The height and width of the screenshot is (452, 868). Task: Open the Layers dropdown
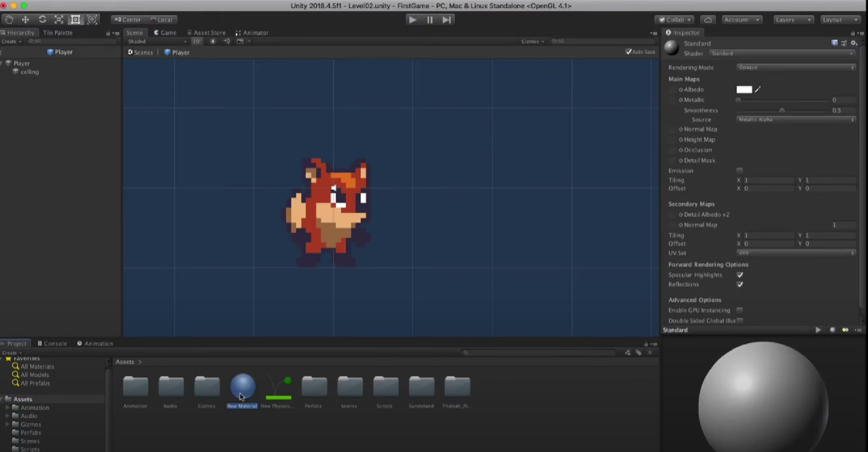coord(793,20)
